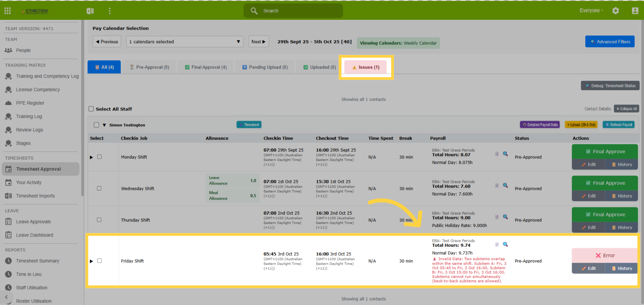Click magnifier icon in Monday Shift payroll

tap(505, 154)
